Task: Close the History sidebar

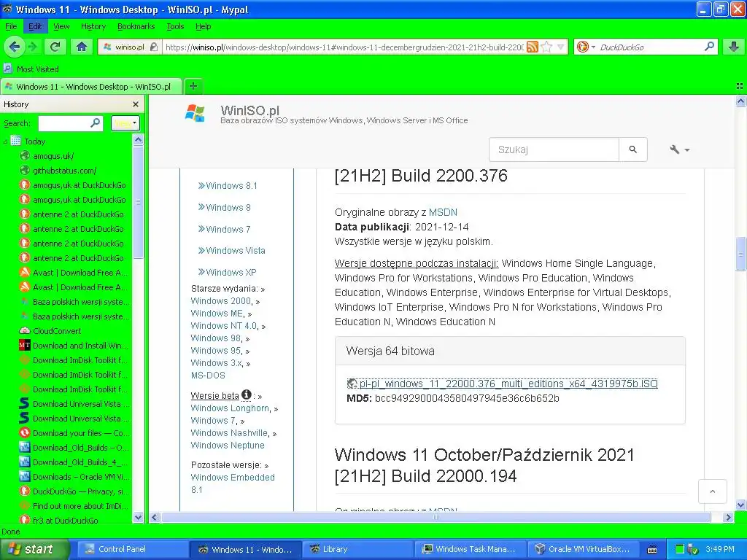Action: [x=136, y=104]
